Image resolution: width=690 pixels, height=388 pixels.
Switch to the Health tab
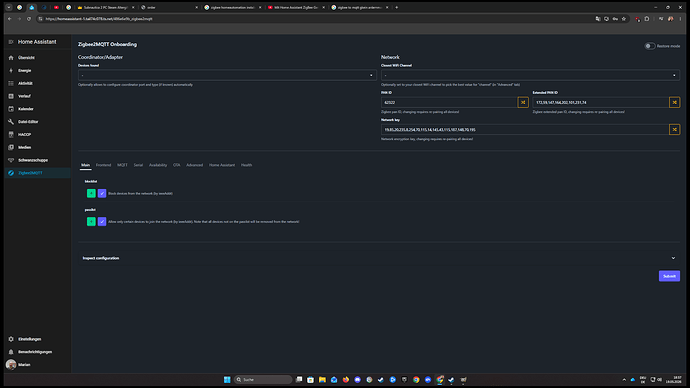[x=246, y=165]
